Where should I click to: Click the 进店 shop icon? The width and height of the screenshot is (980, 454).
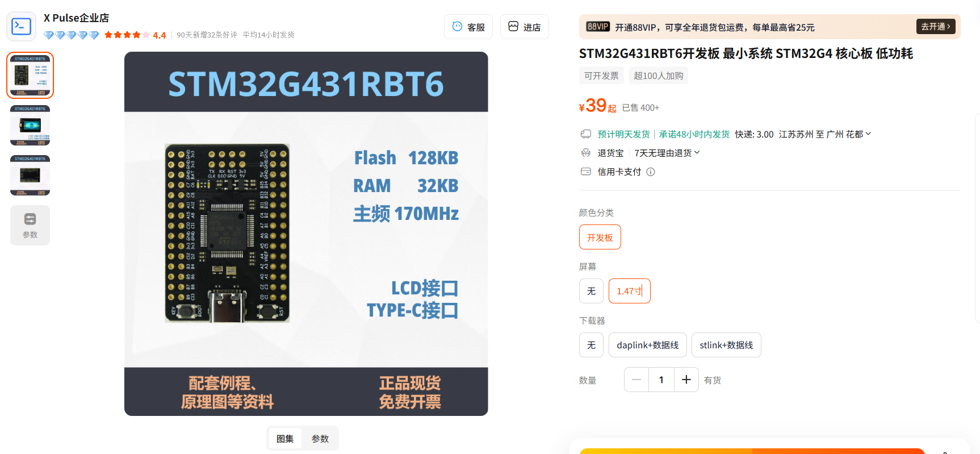pos(513,26)
